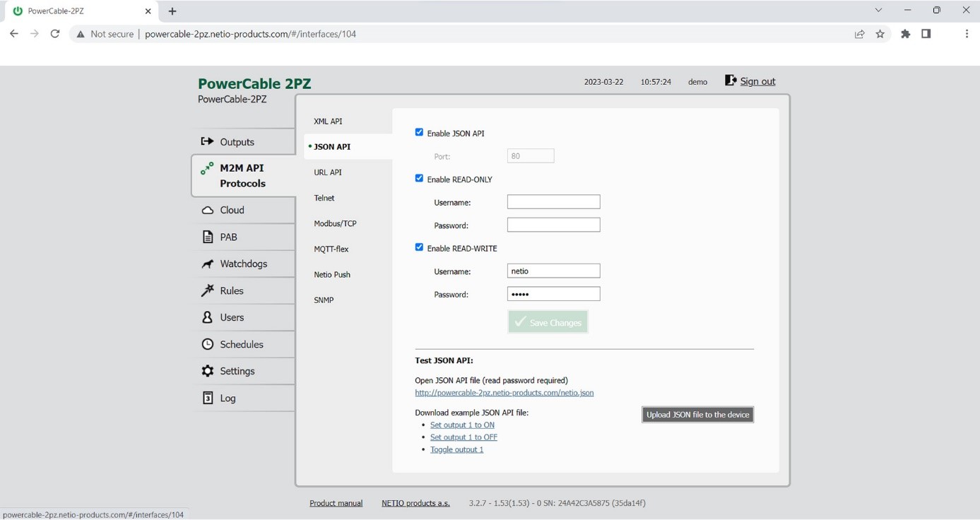Switch to the XML API tab
The height and width of the screenshot is (520, 980).
coord(328,122)
